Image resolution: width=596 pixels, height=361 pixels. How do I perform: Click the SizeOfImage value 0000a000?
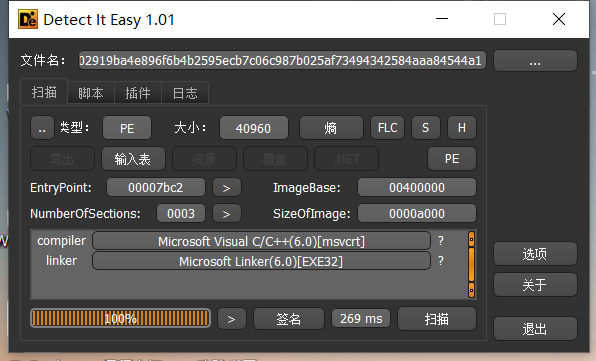(417, 213)
